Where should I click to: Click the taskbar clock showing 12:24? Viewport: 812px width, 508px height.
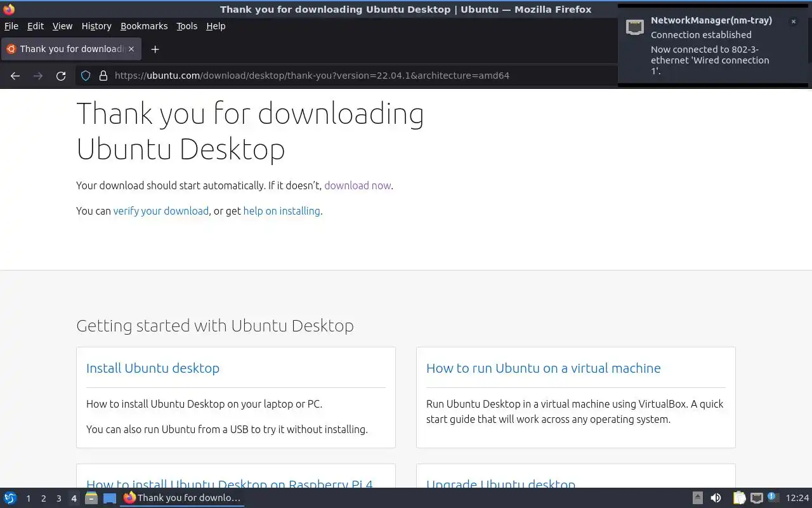[797, 498]
